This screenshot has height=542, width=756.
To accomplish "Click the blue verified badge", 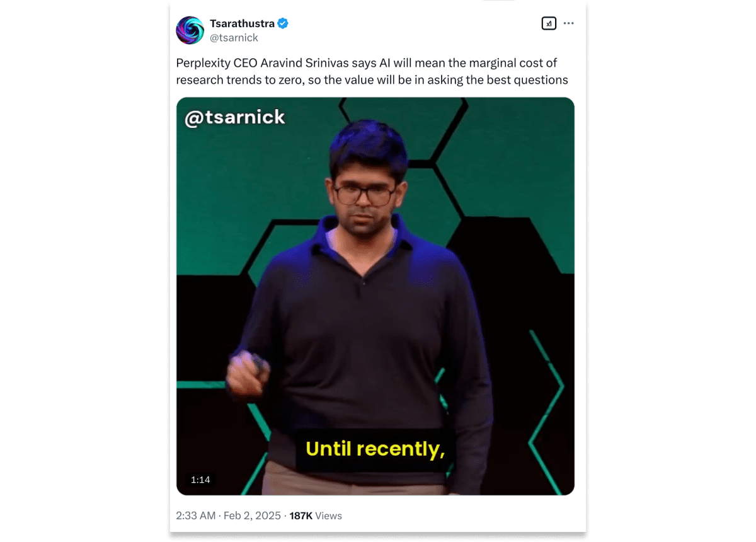I will click(283, 23).
